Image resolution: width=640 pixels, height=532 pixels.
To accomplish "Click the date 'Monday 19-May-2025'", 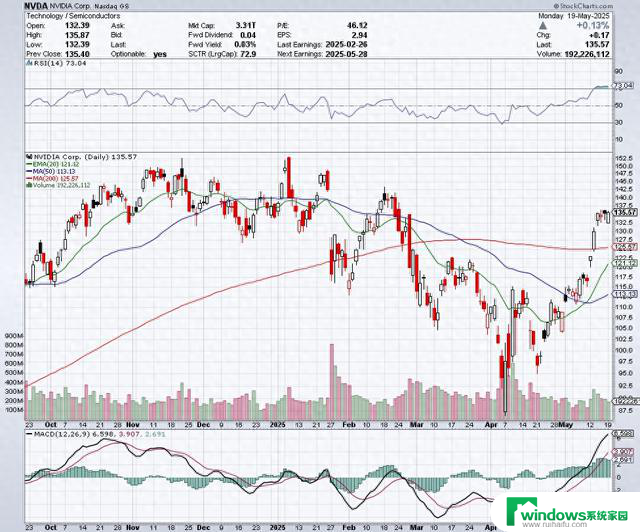I will tap(574, 16).
